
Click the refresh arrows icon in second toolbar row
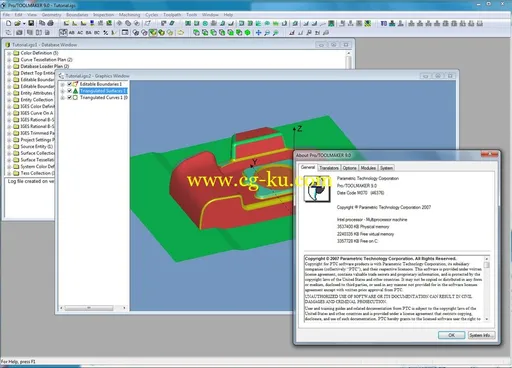[9, 33]
